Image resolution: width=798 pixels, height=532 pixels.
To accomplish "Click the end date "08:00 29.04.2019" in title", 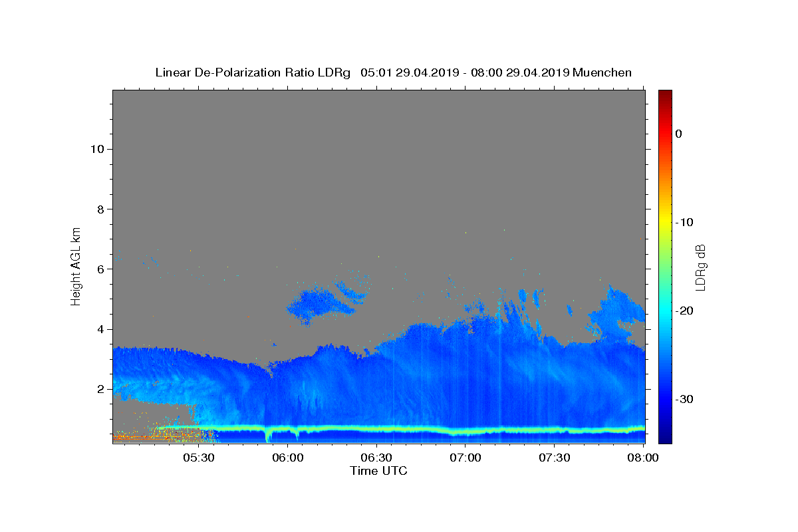I will 519,73.
